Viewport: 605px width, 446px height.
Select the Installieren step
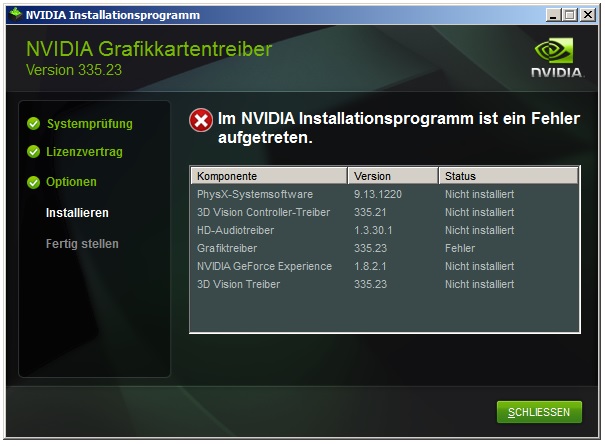tap(77, 213)
